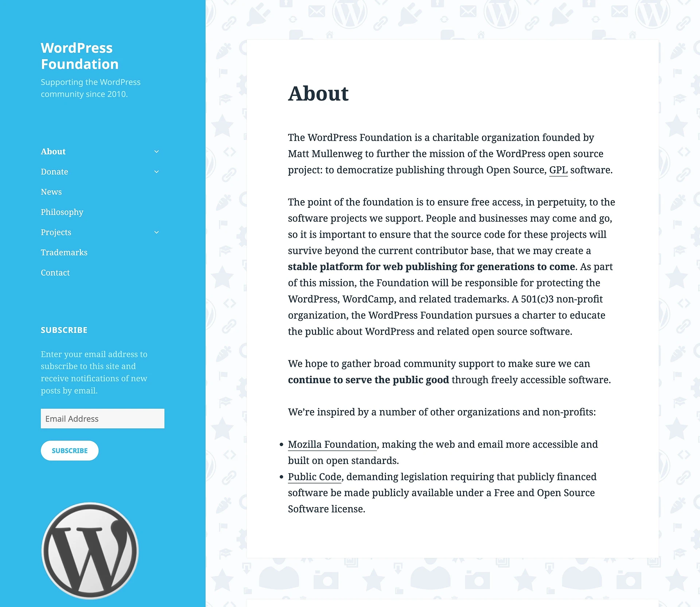Click the Contact navigation link
The width and height of the screenshot is (700, 607).
tap(55, 273)
